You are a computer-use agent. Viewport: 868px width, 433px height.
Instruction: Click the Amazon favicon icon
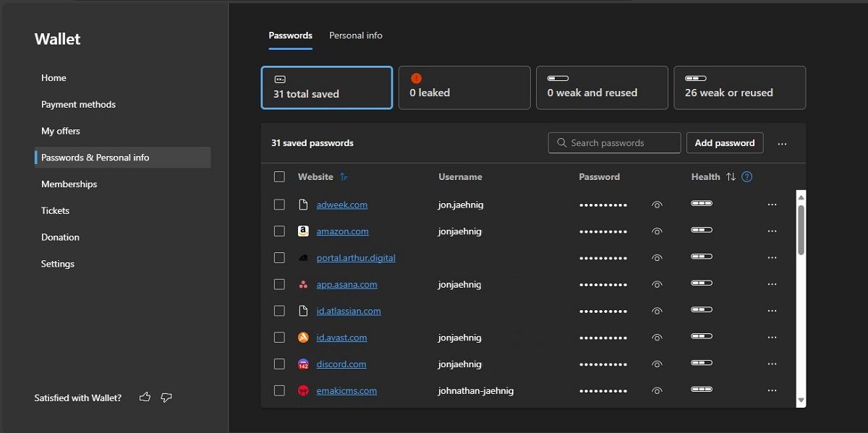(303, 231)
